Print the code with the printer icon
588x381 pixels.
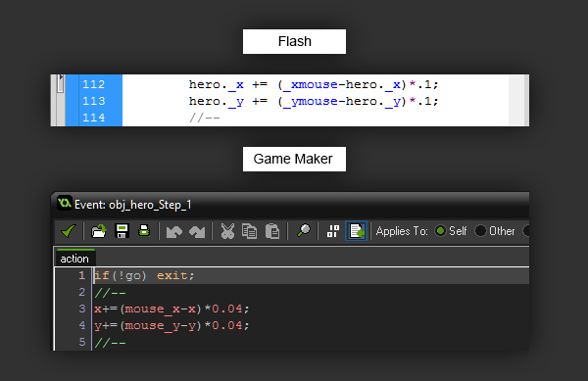[144, 231]
